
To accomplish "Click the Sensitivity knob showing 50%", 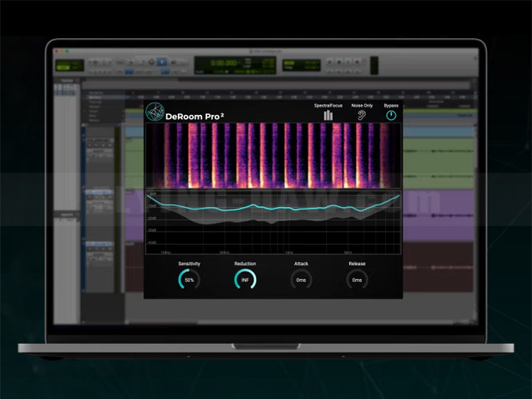I will (x=189, y=280).
